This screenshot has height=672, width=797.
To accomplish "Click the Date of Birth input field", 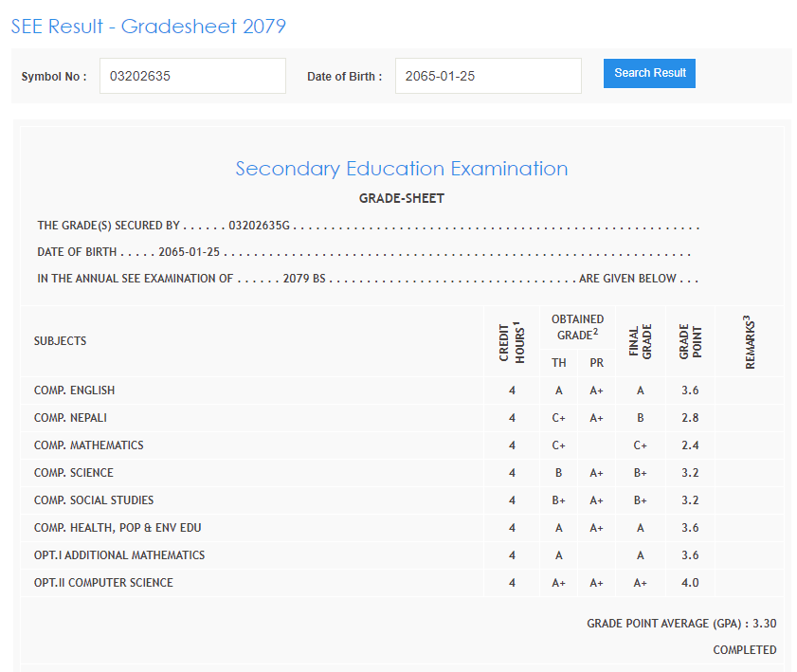I will (x=487, y=76).
